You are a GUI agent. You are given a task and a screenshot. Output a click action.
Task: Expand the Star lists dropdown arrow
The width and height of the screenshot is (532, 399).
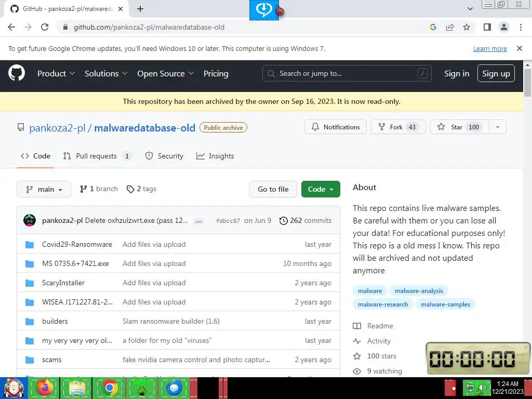[x=497, y=127]
